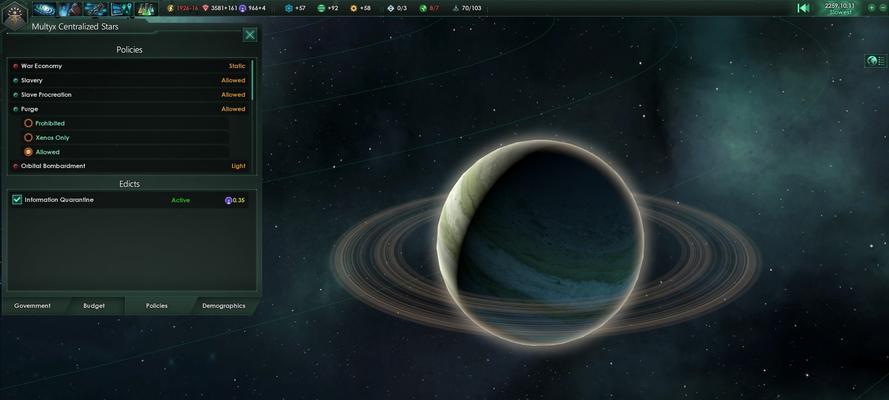Open the galaxy spiral topbar view
This screenshot has width=889, height=400.
point(44,8)
